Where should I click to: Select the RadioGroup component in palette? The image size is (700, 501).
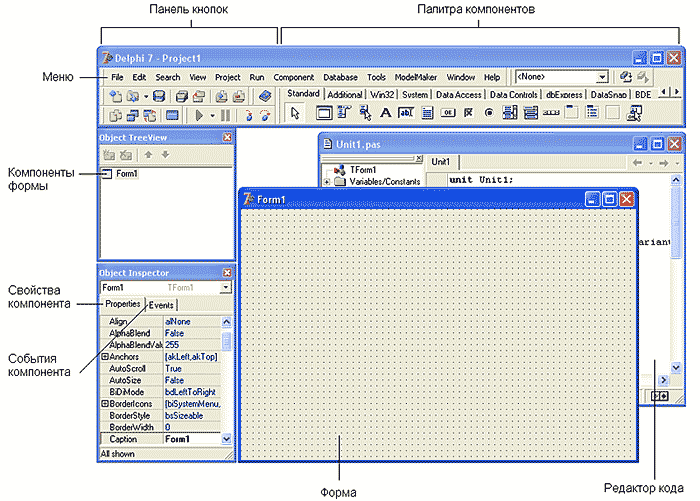coord(592,113)
